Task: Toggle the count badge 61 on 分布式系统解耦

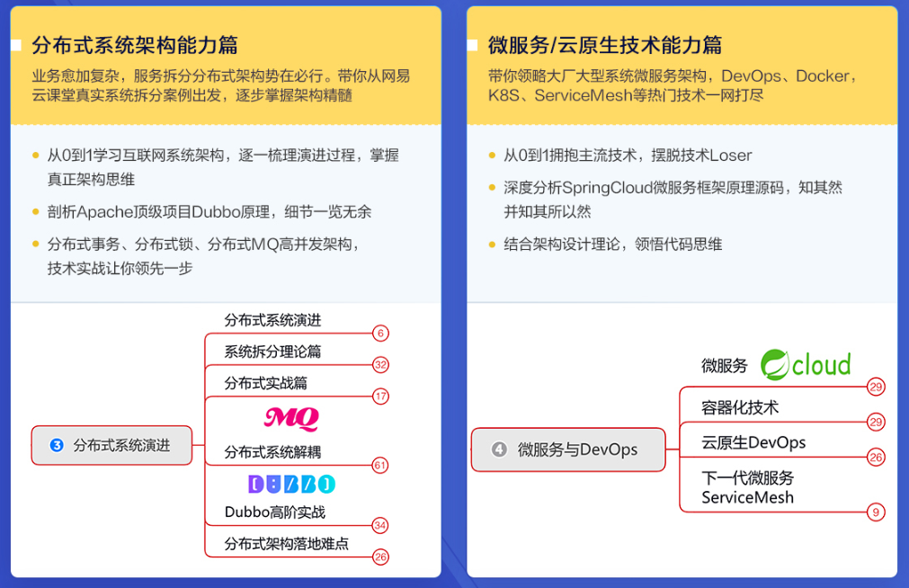Action: click(379, 466)
